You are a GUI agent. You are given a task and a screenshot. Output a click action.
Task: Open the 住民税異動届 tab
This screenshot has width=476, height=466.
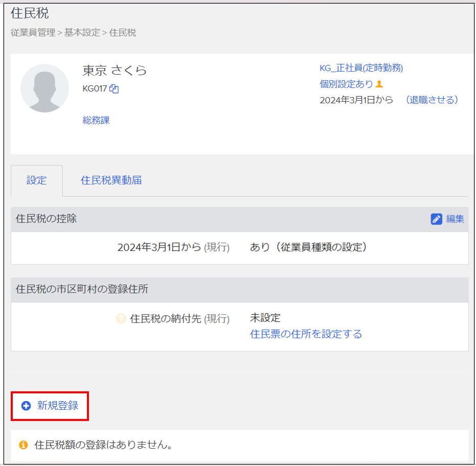[x=111, y=181]
